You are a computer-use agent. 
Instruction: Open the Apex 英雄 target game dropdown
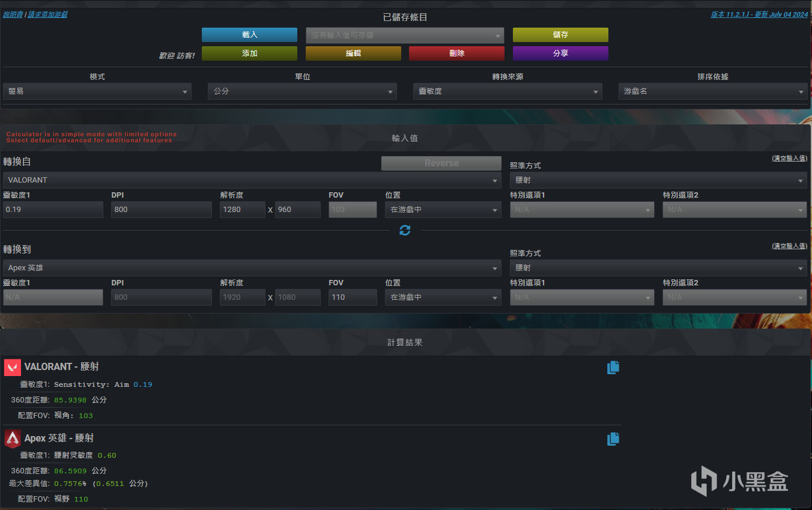point(252,268)
